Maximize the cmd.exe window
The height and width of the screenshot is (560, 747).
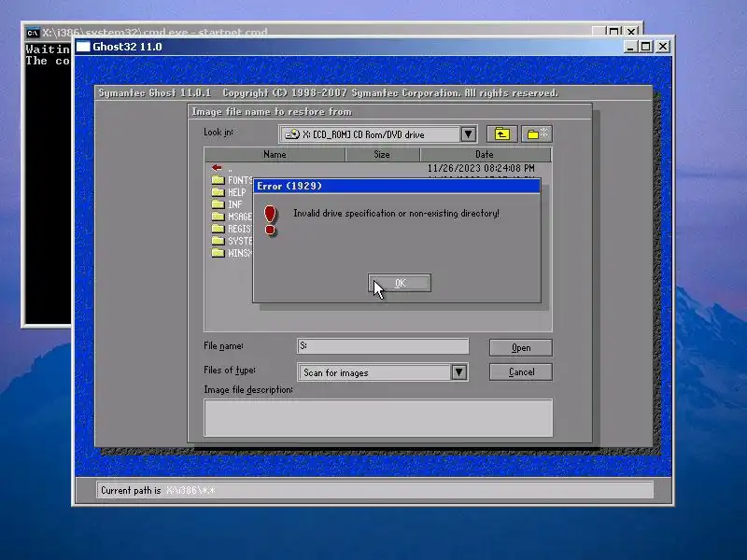[x=614, y=32]
